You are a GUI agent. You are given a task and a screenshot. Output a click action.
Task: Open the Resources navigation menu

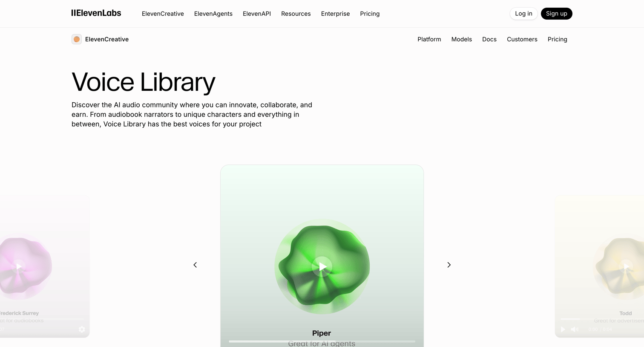(296, 14)
